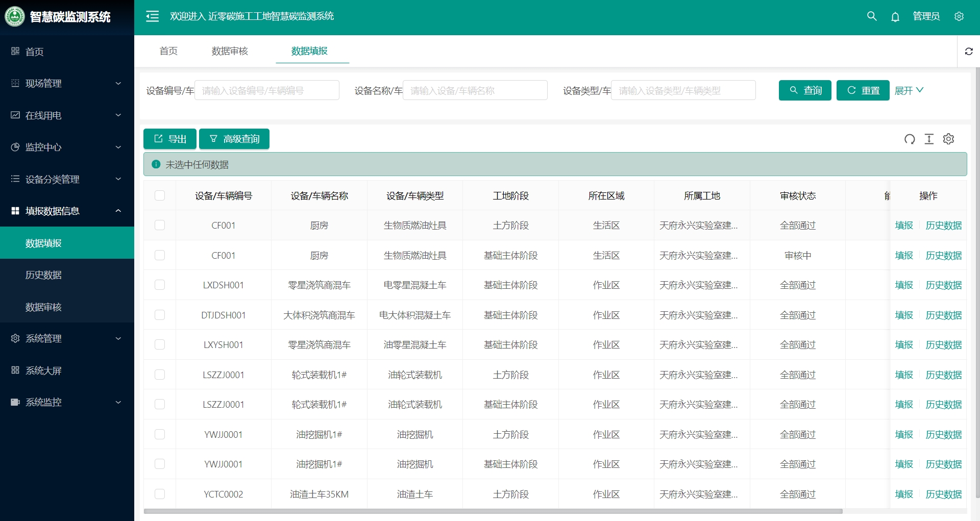Open the 管理员 user menu
This screenshot has width=980, height=521.
point(926,16)
